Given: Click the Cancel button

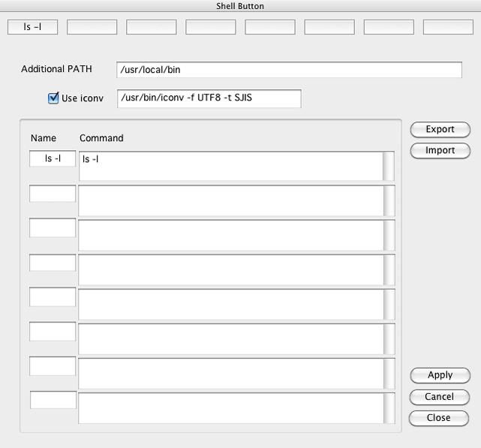Looking at the screenshot, I should [x=439, y=397].
